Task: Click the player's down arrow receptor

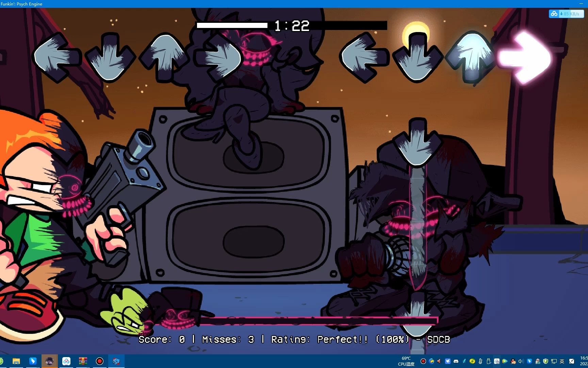Action: click(417, 57)
